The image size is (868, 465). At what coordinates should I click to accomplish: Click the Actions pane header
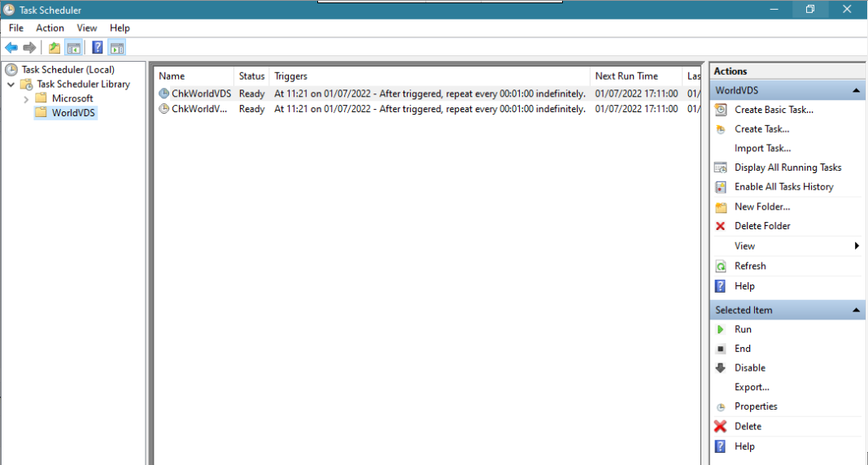tap(787, 72)
